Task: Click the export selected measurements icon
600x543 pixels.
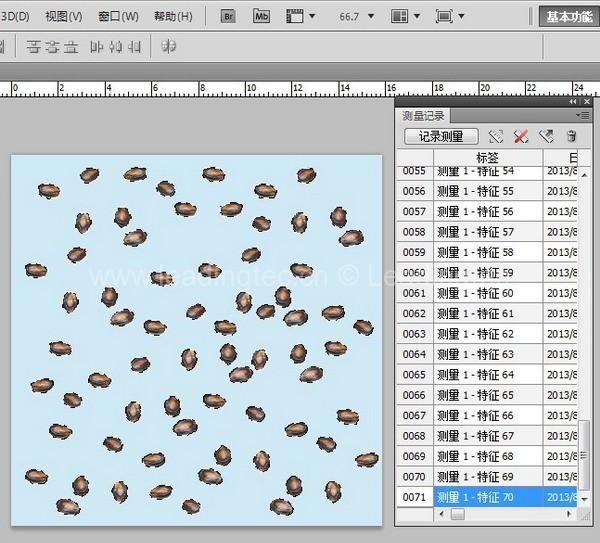Action: click(546, 136)
